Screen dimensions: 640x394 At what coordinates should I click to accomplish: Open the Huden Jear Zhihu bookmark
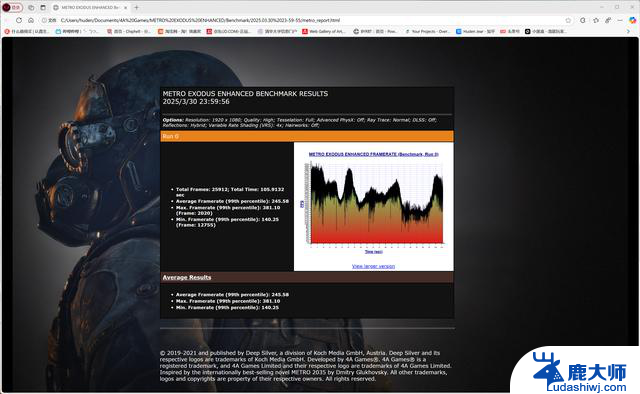pyautogui.click(x=476, y=31)
